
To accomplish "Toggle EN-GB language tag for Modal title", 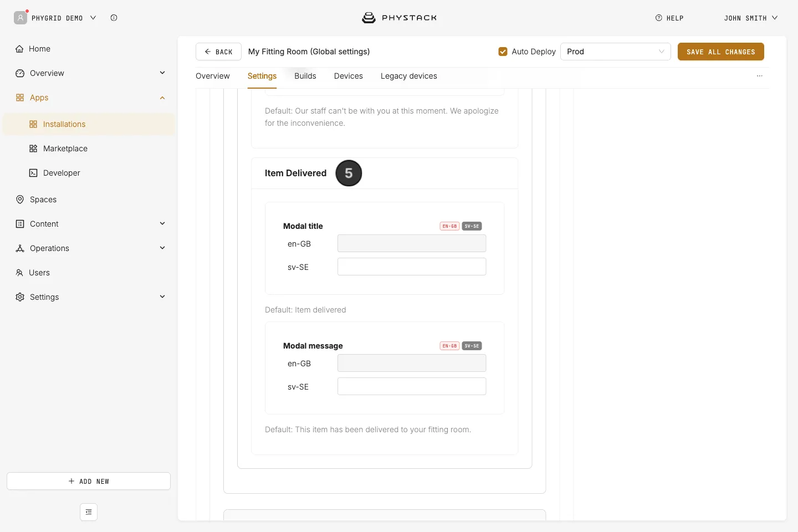I will [449, 226].
